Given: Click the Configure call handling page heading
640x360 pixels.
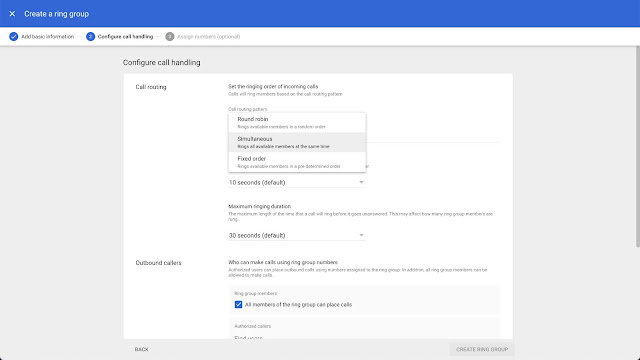Looking at the screenshot, I should point(162,62).
